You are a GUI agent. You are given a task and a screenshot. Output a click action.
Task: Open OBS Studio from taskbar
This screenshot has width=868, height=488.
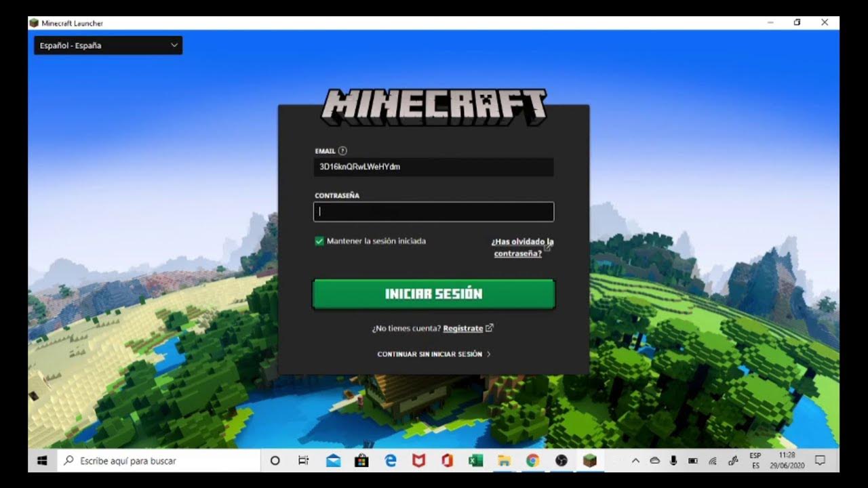[561, 461]
